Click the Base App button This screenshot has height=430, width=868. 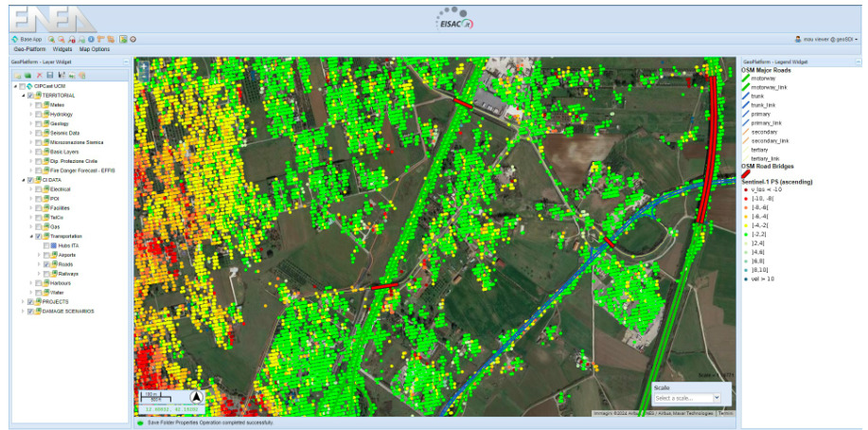[x=27, y=39]
